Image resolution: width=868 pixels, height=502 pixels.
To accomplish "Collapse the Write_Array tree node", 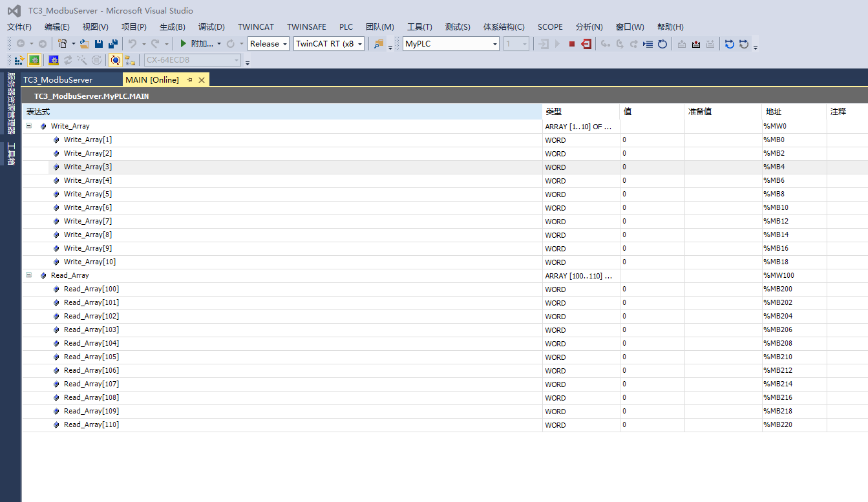I will tap(28, 126).
